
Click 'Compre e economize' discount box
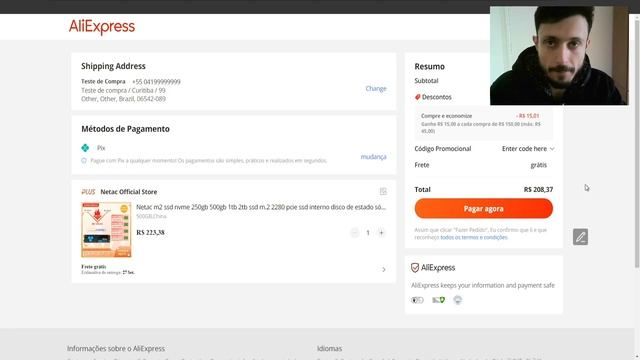click(484, 123)
